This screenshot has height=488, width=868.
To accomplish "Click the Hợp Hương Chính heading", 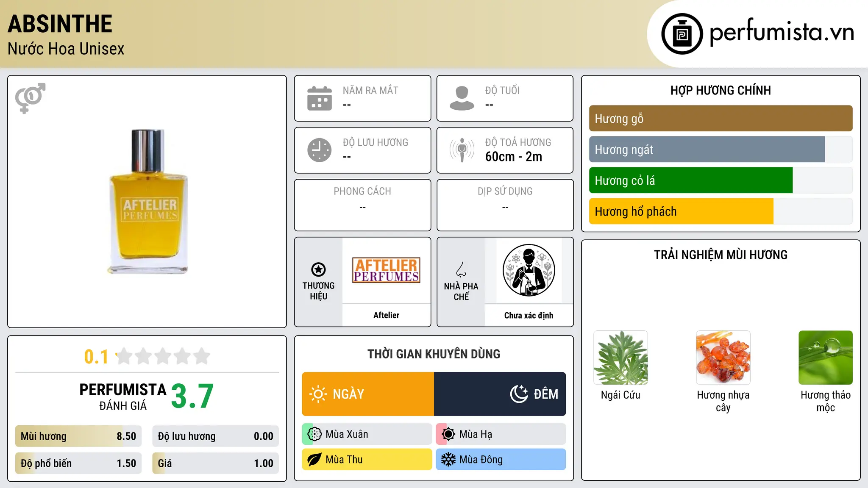I will click(x=721, y=90).
